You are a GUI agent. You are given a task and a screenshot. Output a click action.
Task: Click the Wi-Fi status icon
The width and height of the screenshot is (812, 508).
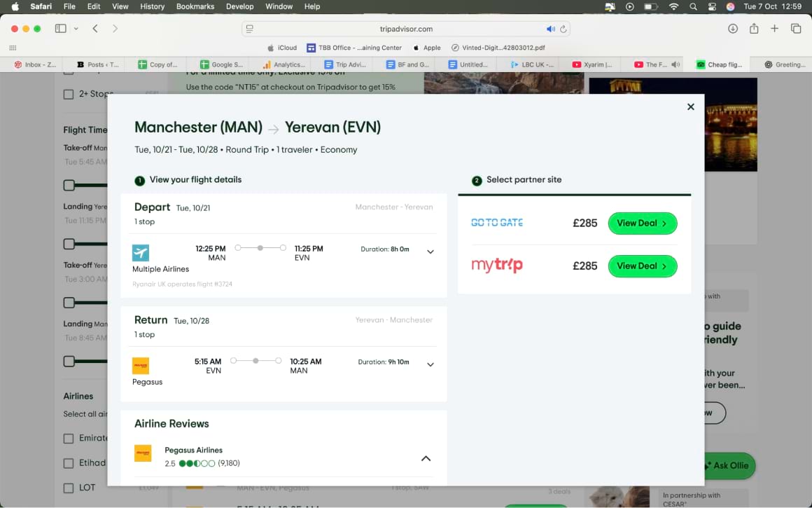tap(673, 6)
